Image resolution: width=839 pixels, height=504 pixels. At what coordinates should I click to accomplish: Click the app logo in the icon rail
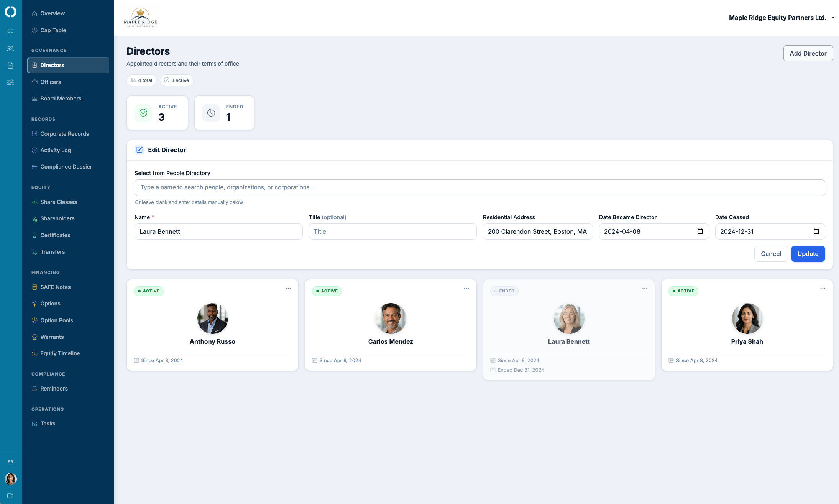[11, 12]
